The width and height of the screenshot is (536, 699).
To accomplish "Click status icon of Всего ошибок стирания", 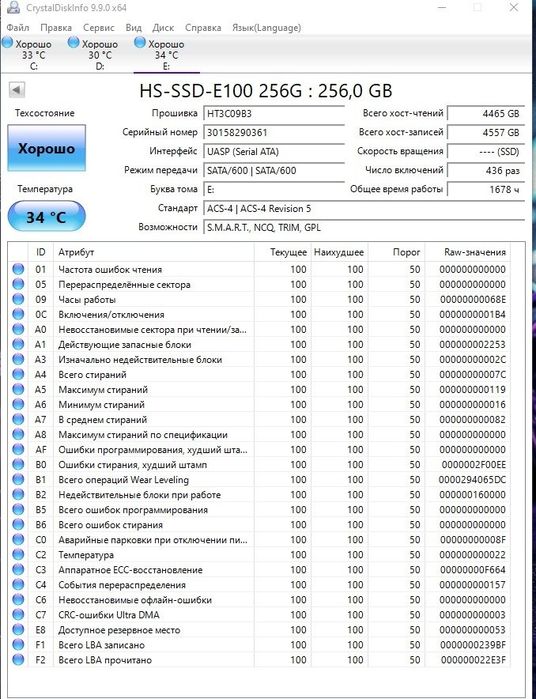I will [x=18, y=525].
